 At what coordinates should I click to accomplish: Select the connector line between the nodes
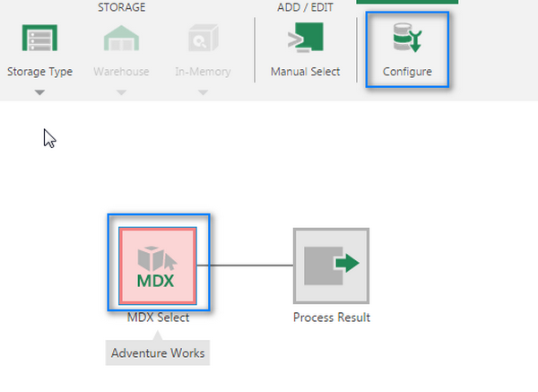click(251, 265)
